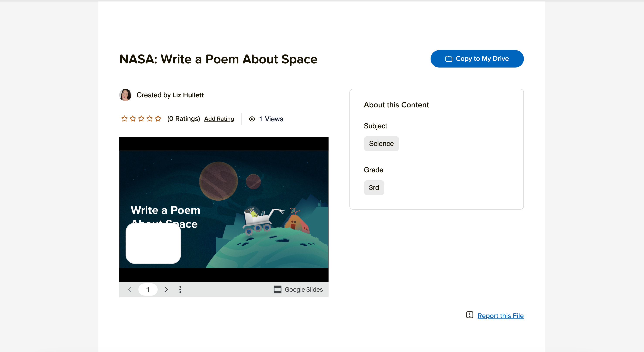The image size is (644, 352).
Task: Select the Science subject tag
Action: tap(381, 144)
